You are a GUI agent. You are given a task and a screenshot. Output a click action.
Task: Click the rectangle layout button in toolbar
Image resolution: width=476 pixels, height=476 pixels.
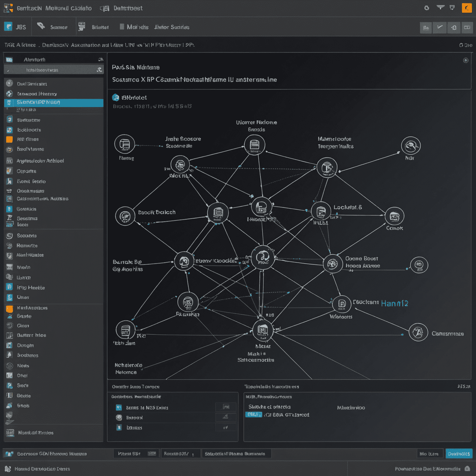point(467,28)
